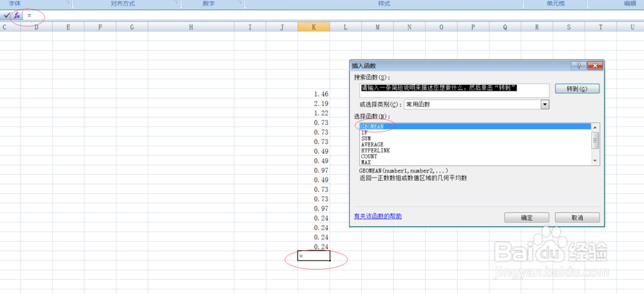Select column P header
Image resolution: width=644 pixels, height=294 pixels.
473,27
